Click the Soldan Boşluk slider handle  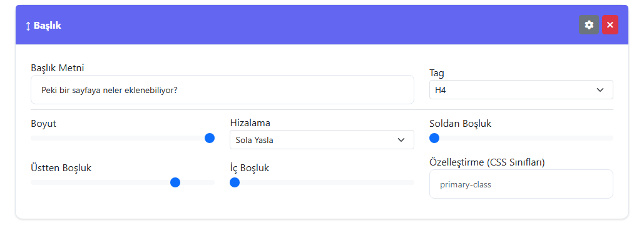pos(434,138)
